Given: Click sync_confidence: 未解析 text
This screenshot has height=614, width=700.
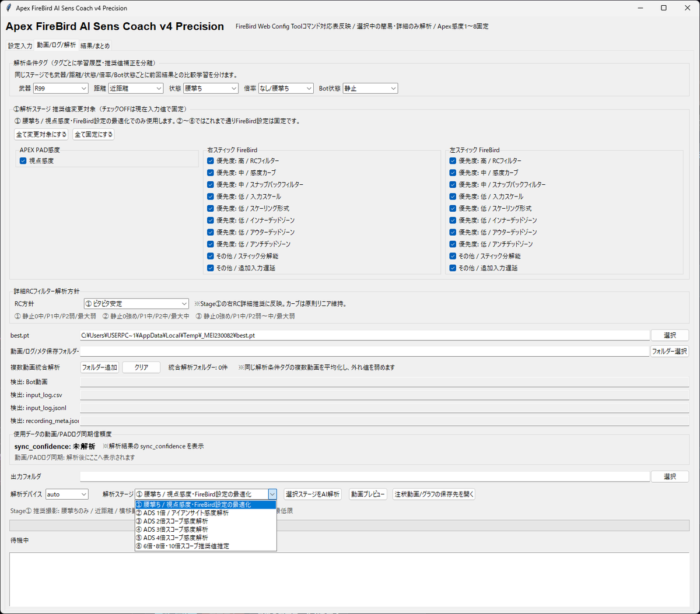Looking at the screenshot, I should (55, 446).
